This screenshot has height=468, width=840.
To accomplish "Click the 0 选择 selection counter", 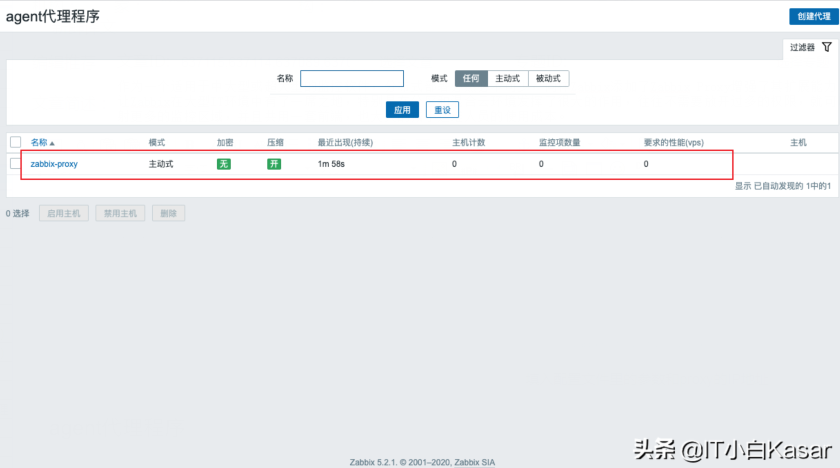I will click(18, 214).
